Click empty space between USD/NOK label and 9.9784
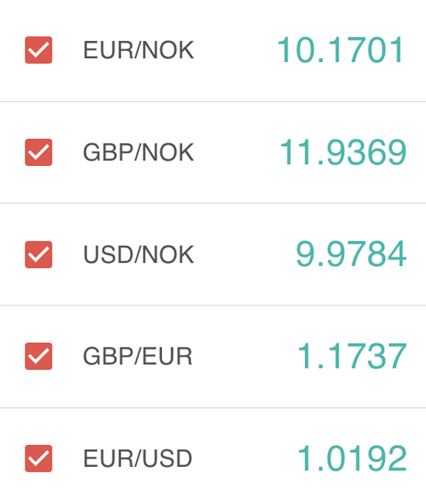The image size is (426, 504). tap(245, 254)
